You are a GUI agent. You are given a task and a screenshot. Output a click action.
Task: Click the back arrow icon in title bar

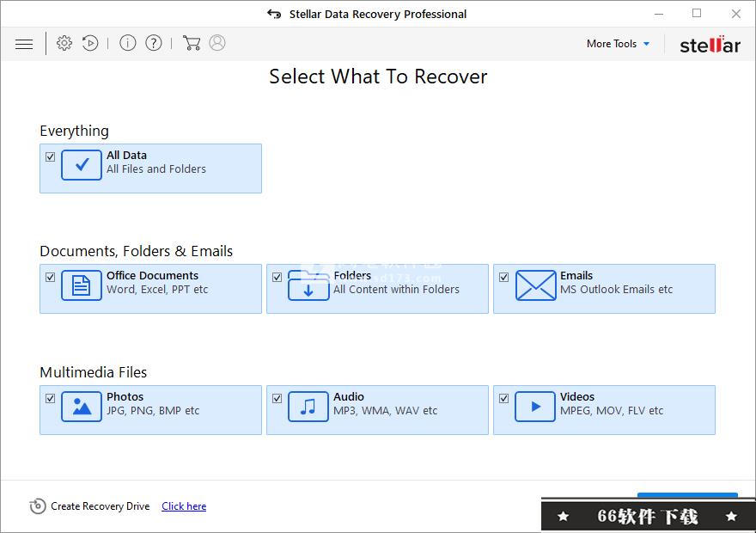(274, 14)
